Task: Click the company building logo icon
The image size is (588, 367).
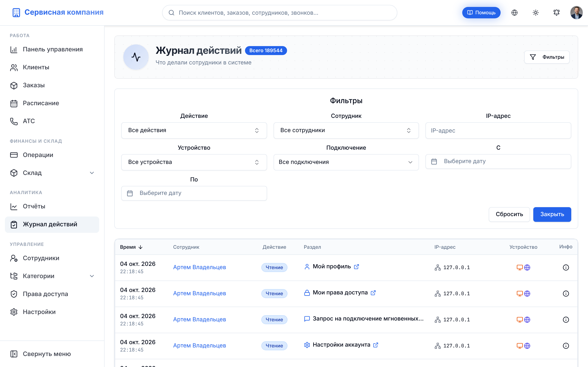Action: point(16,12)
